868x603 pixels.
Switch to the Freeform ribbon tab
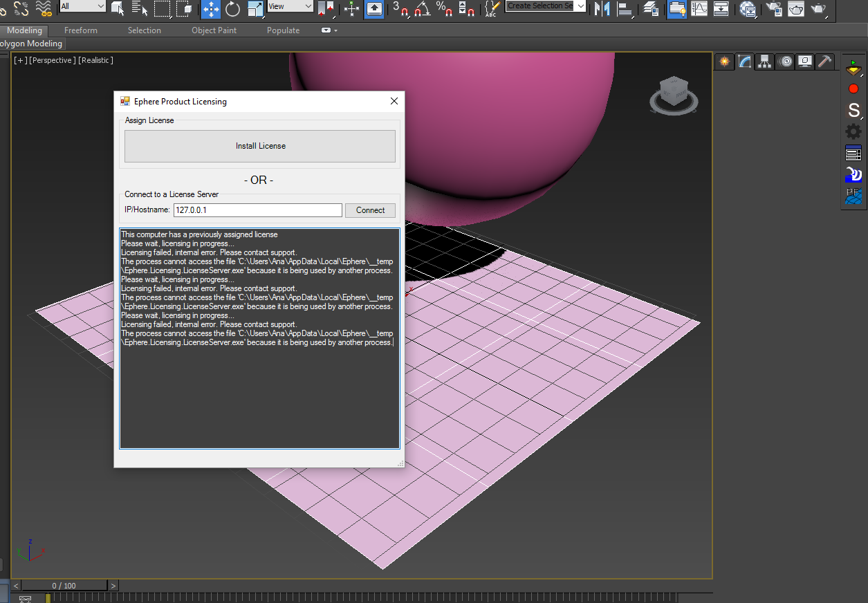pos(81,30)
